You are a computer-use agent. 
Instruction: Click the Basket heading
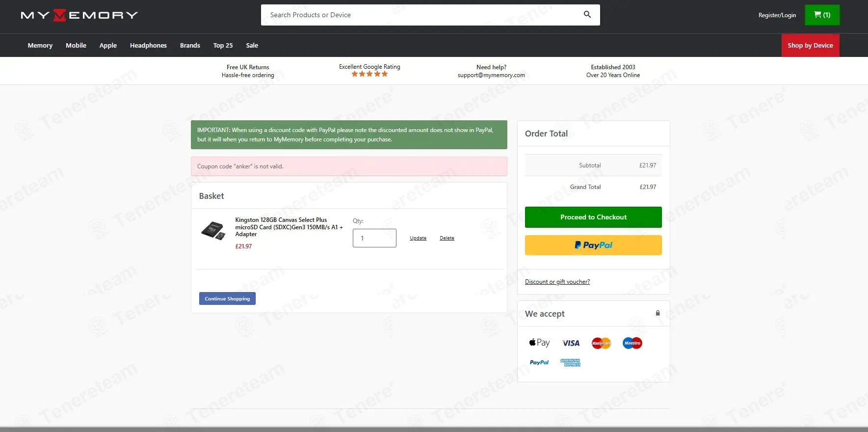pyautogui.click(x=211, y=196)
